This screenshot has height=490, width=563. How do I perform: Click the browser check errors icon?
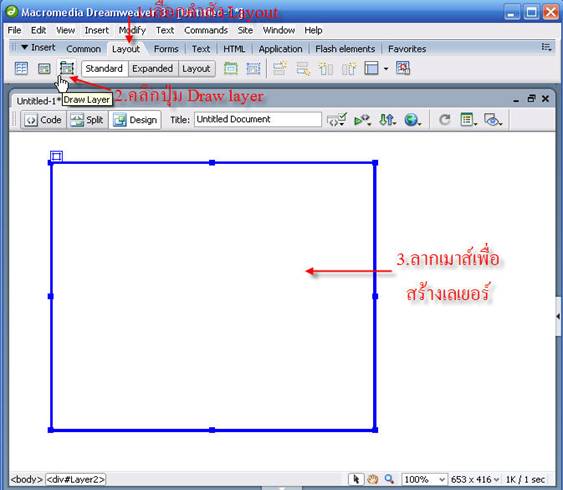(336, 120)
